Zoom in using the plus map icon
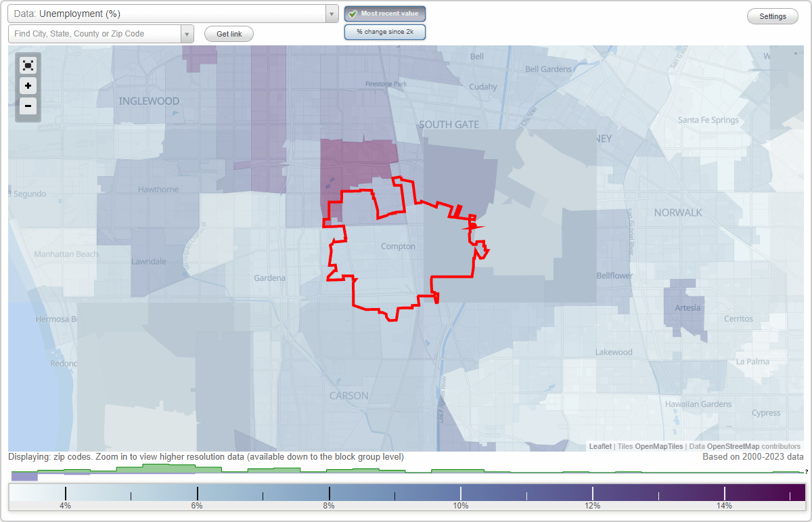812x522 pixels. pos(28,86)
